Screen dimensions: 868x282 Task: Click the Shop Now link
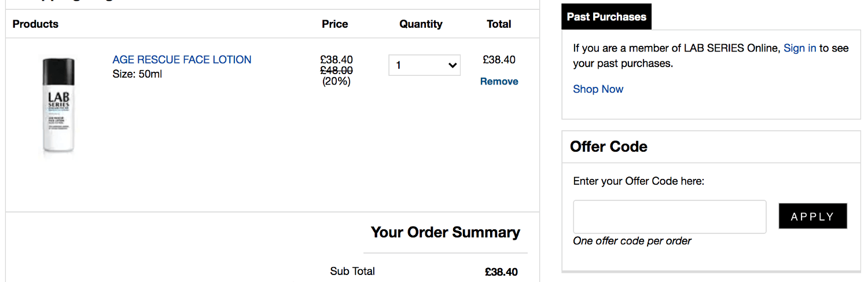pos(598,89)
